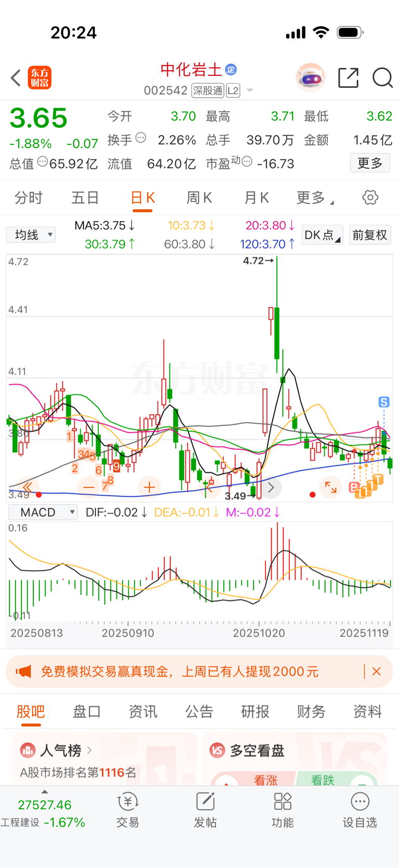Tap info icon next to 市盈动
Viewport: 399px width, 868px height.
click(x=247, y=162)
